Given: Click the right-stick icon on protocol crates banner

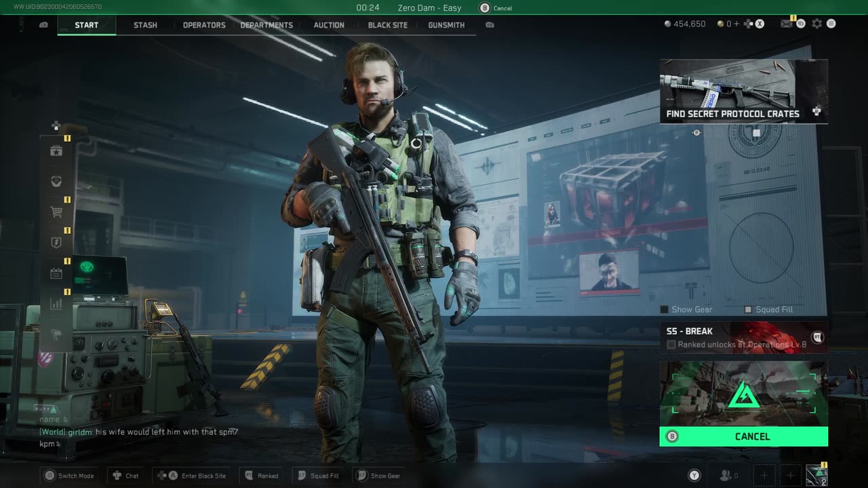Looking at the screenshot, I should (x=816, y=111).
